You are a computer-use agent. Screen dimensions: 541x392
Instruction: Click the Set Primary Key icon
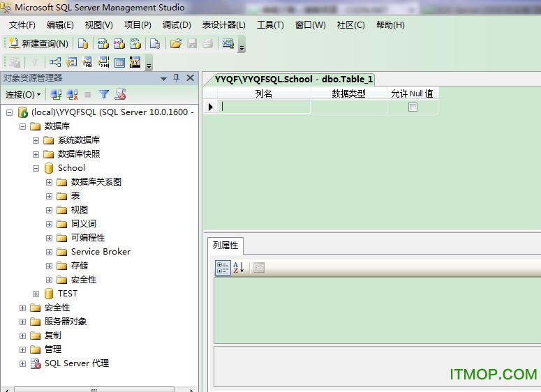point(34,62)
